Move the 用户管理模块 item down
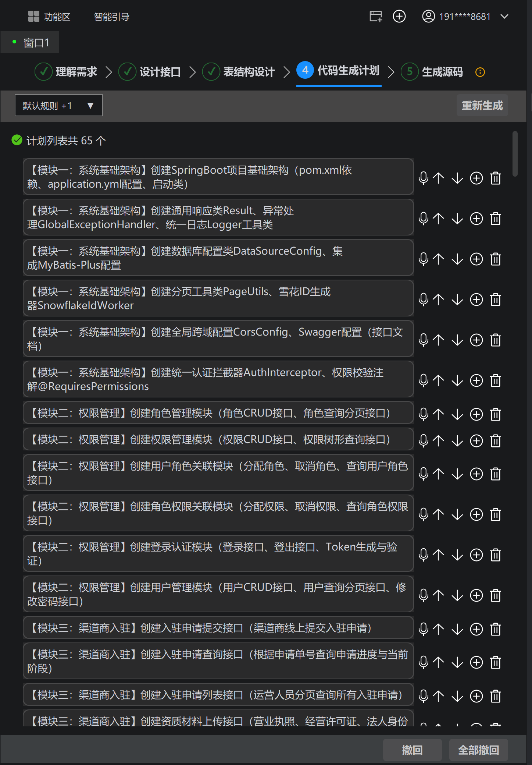The height and width of the screenshot is (765, 532). [457, 595]
